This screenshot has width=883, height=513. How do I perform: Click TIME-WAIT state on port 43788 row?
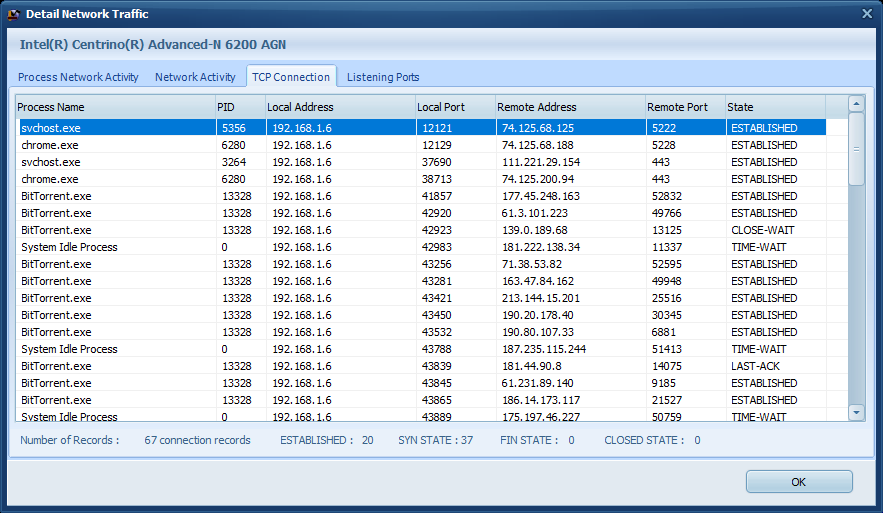click(x=759, y=349)
